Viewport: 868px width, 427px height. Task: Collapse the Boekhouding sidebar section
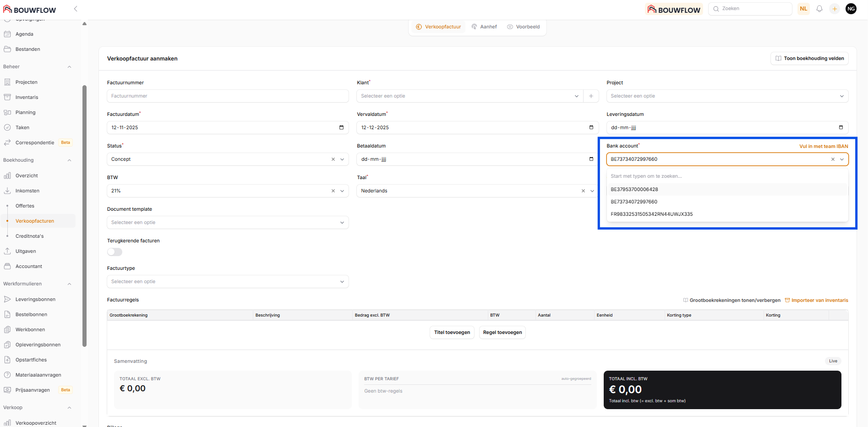[69, 160]
